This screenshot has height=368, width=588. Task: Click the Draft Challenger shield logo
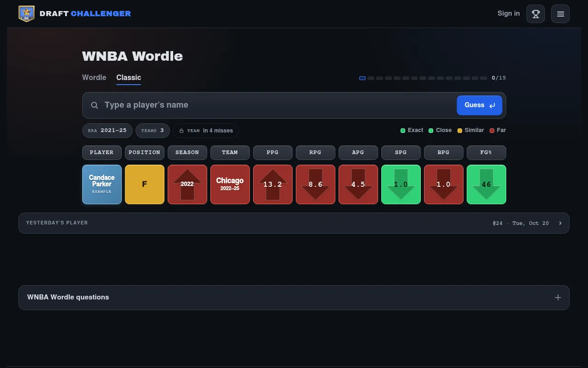click(26, 14)
